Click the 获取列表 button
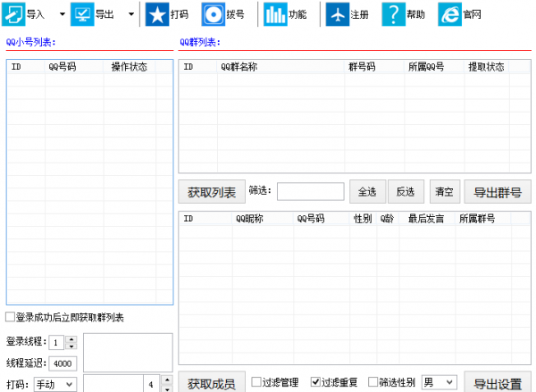Image resolution: width=536 pixels, height=392 pixels. pyautogui.click(x=212, y=192)
